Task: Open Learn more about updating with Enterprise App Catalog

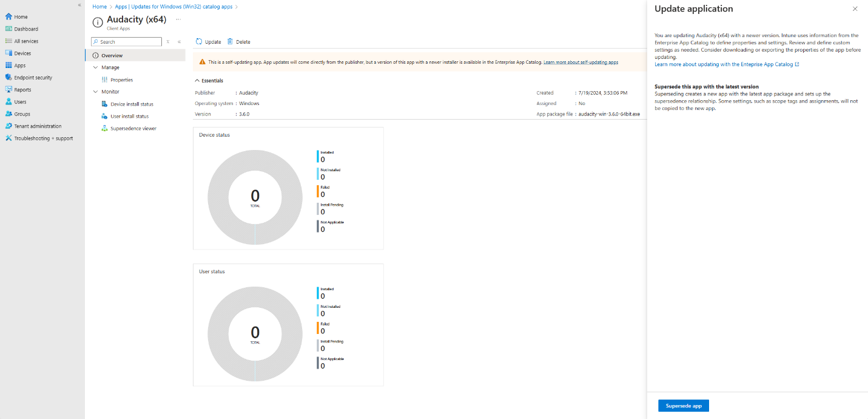Action: coord(727,64)
